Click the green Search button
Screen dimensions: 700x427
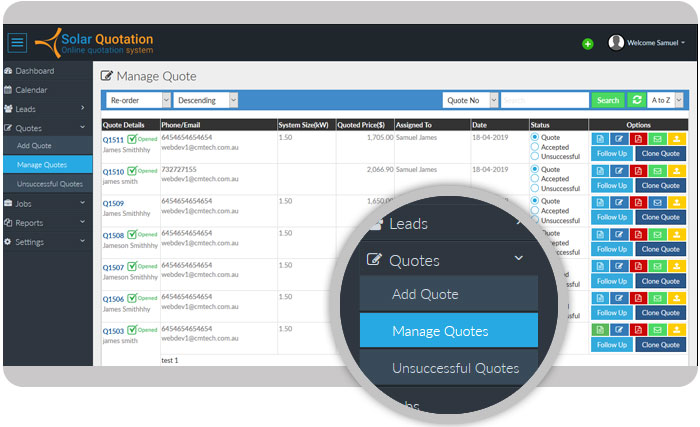point(607,100)
